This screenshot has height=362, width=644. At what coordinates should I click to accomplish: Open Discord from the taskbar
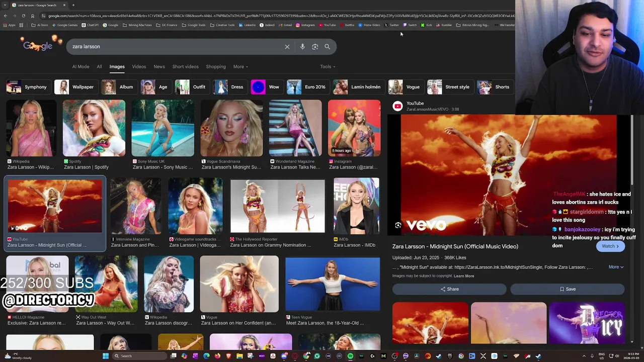coord(284,356)
